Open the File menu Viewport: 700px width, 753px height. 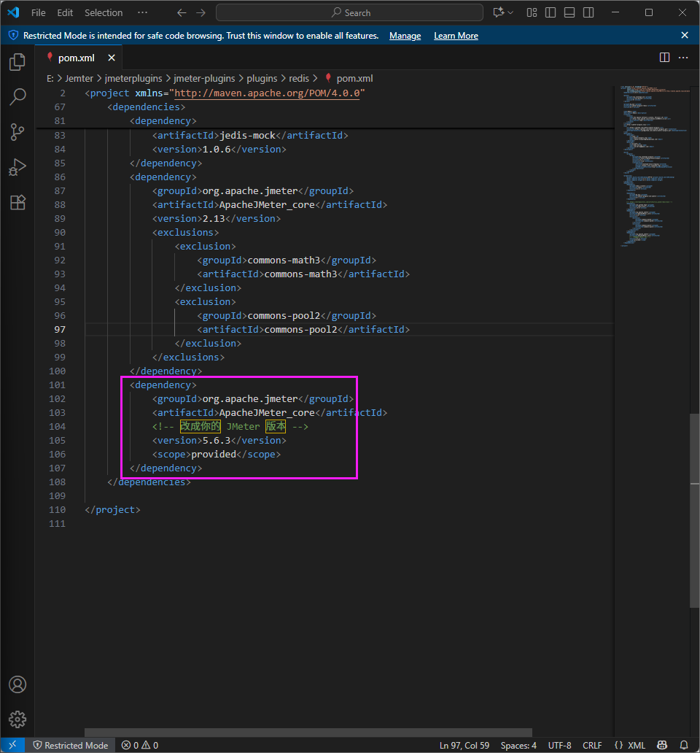click(x=39, y=13)
